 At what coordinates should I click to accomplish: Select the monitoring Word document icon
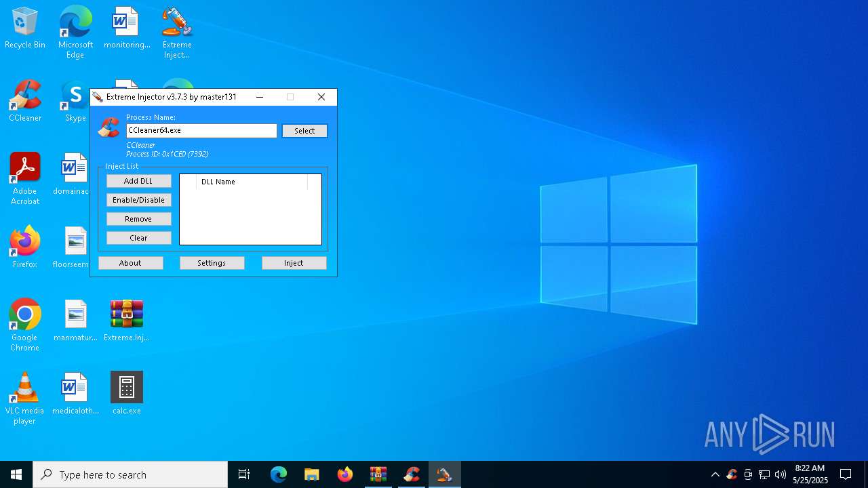[127, 28]
